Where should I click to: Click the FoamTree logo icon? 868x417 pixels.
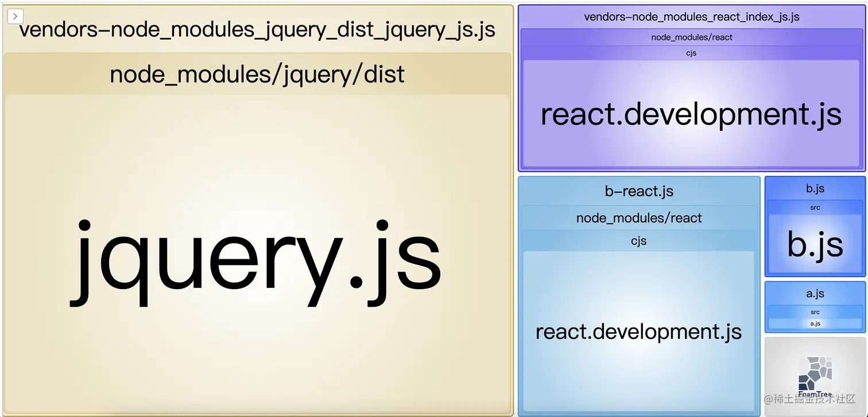tap(815, 375)
